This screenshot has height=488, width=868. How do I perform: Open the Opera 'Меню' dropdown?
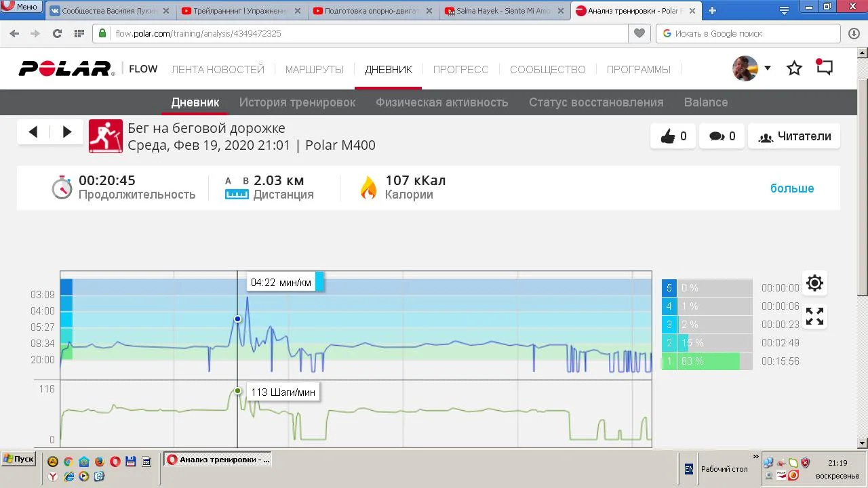[21, 7]
